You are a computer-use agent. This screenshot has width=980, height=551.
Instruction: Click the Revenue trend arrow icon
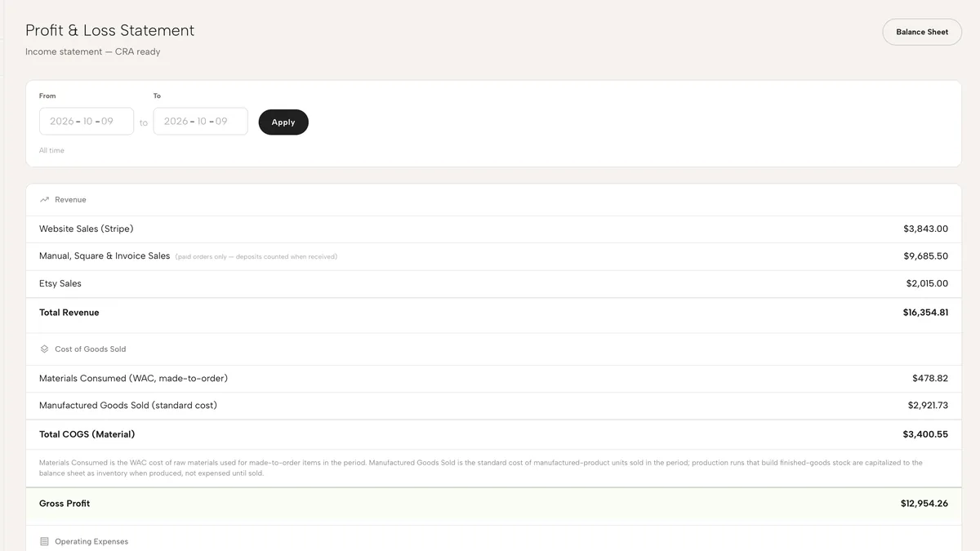44,200
